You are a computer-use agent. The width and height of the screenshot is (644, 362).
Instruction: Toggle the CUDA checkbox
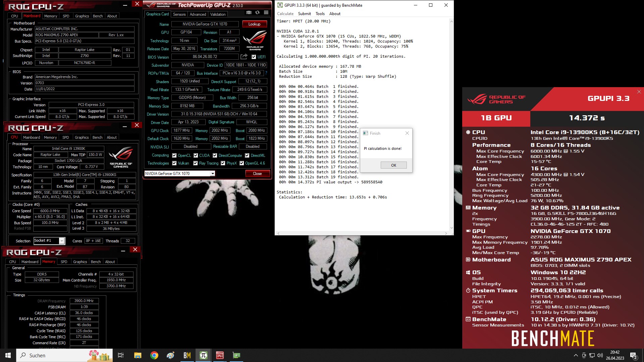click(196, 156)
